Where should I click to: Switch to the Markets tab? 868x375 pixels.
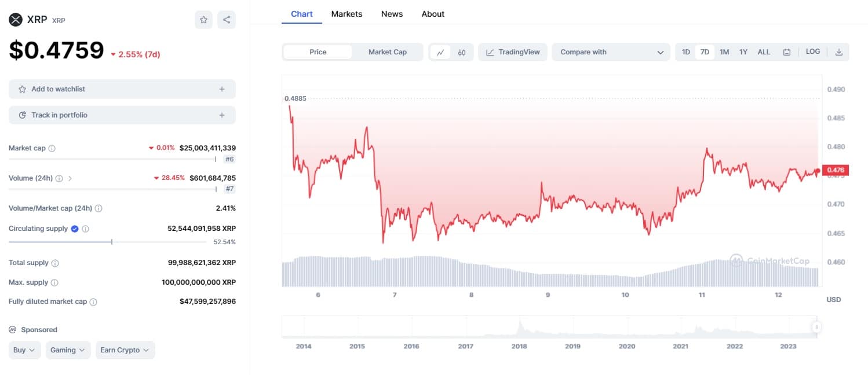click(x=347, y=14)
